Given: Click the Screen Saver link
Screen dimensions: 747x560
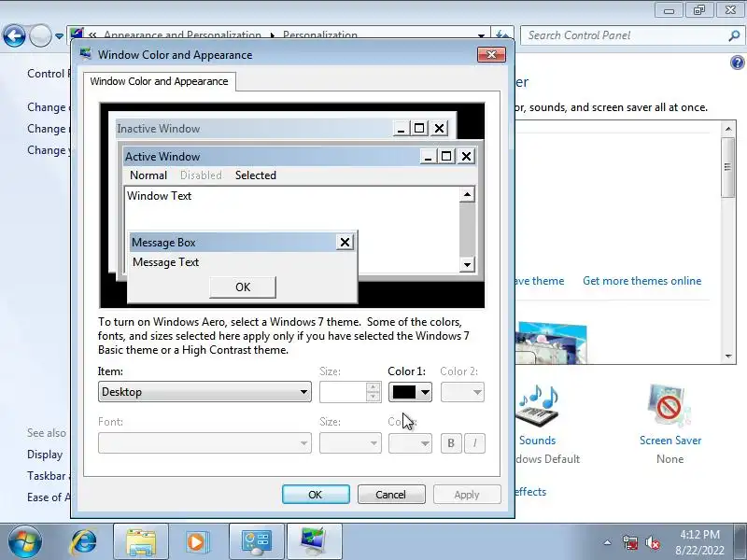Looking at the screenshot, I should coord(670,441).
